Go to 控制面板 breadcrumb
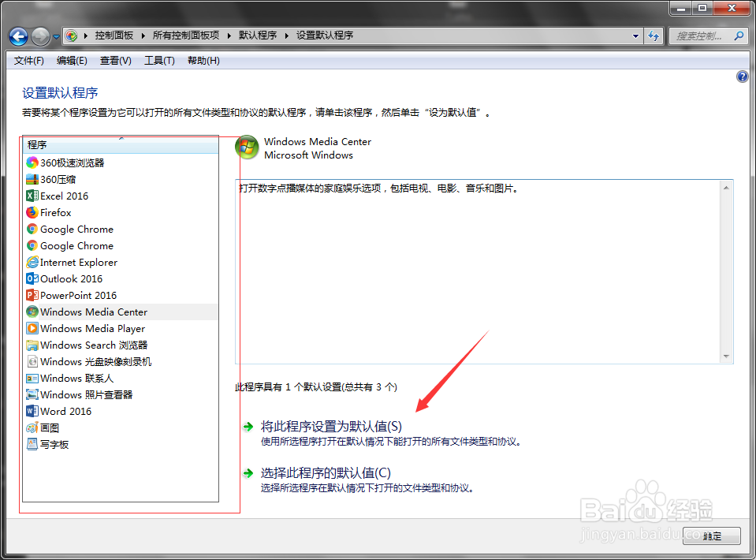 click(x=114, y=35)
